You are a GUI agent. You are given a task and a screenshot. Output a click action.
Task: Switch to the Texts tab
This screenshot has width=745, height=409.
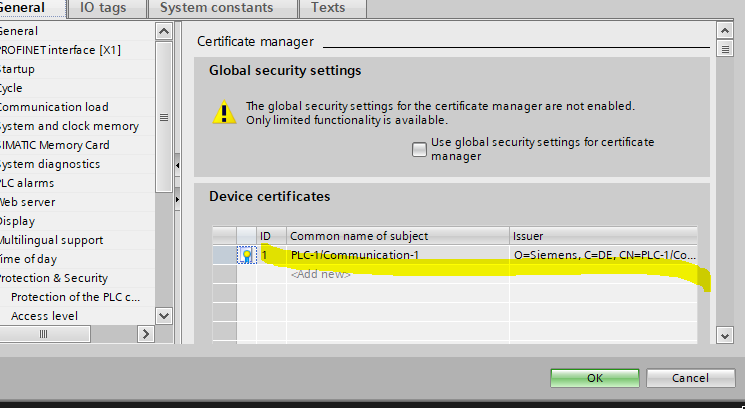tap(327, 8)
